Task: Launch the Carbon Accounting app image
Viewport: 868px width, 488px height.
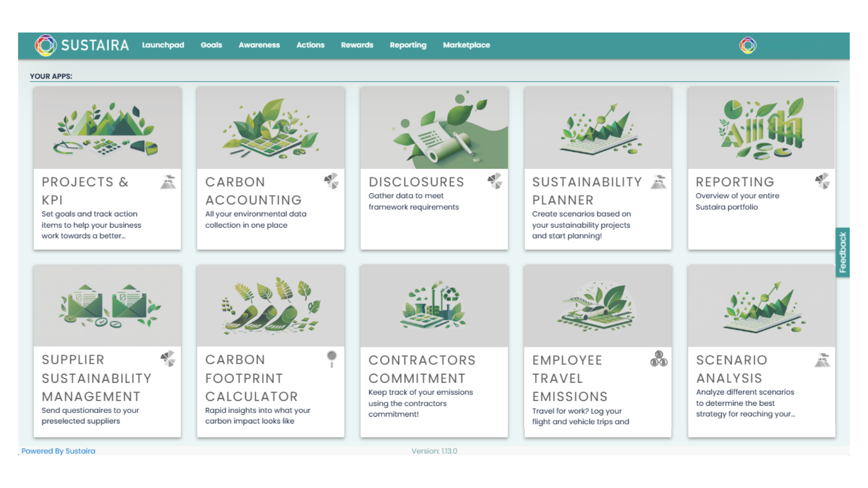Action: click(x=270, y=128)
